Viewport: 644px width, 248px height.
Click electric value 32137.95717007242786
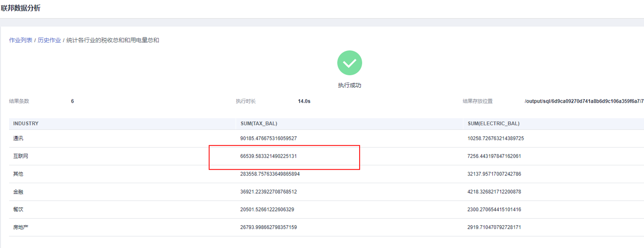click(x=494, y=174)
